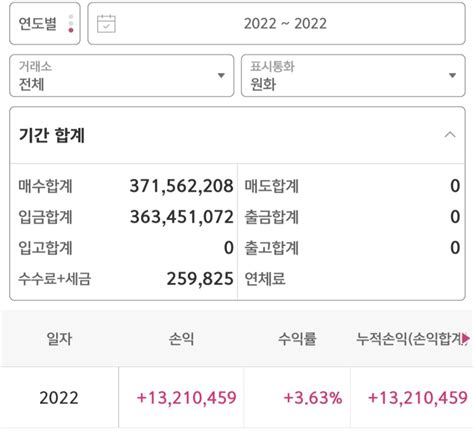Click the +3.63% return value
The image size is (474, 442).
313,398
